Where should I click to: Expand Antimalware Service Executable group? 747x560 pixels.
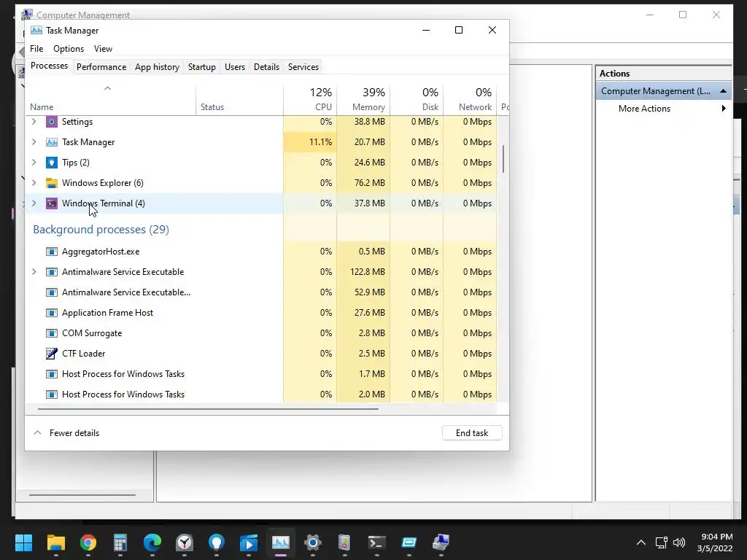pyautogui.click(x=34, y=273)
